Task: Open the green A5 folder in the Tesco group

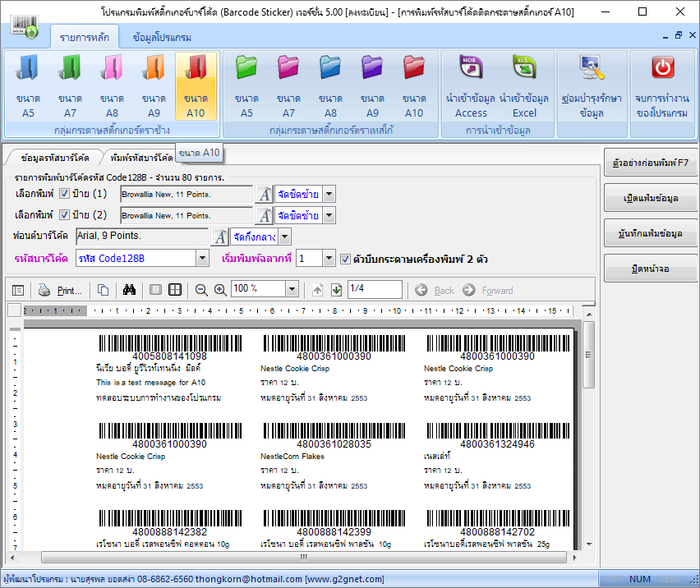Action: pyautogui.click(x=246, y=86)
